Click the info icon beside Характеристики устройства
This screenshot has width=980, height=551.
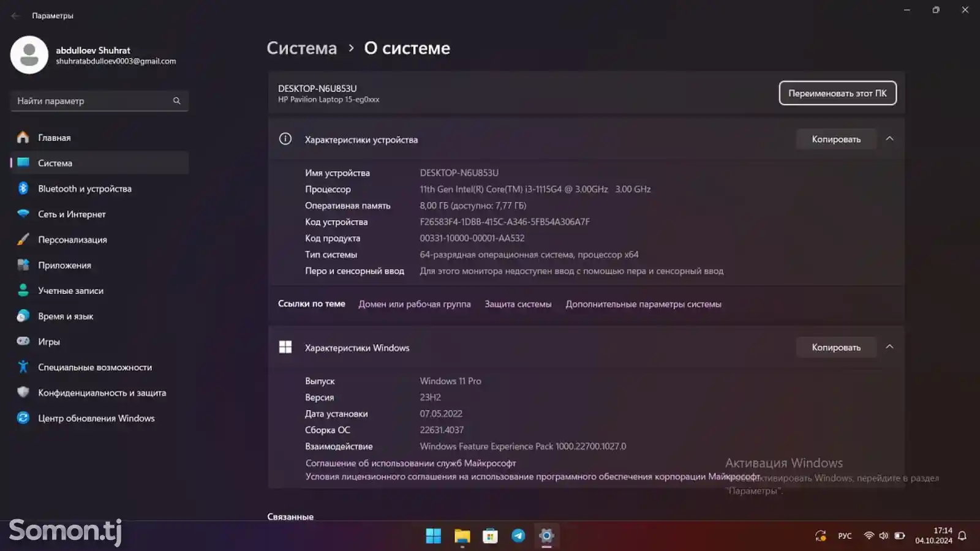(x=285, y=139)
